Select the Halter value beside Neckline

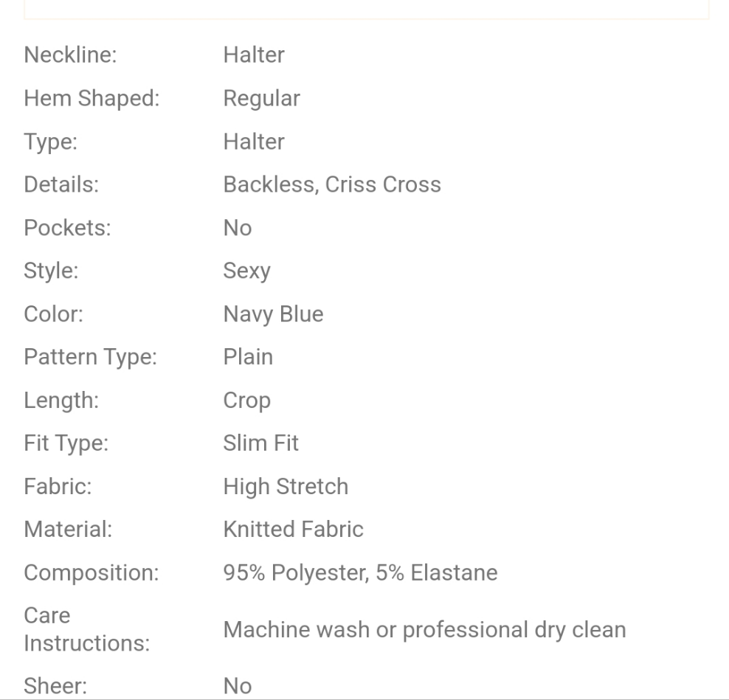coord(254,55)
